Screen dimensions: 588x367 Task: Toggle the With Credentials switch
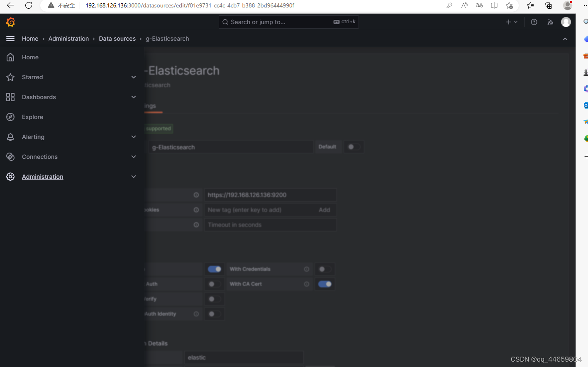tap(324, 269)
